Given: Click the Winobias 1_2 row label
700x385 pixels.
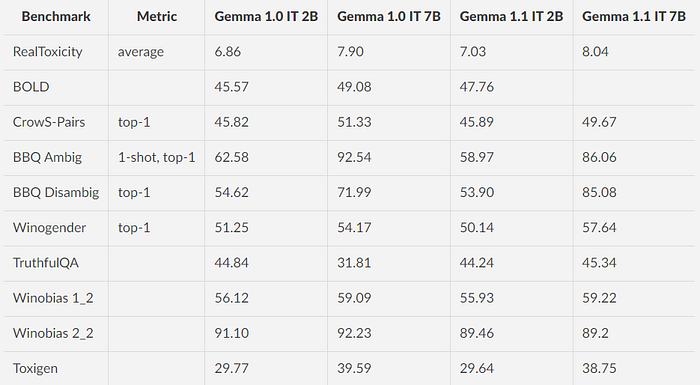Looking at the screenshot, I should point(53,298).
